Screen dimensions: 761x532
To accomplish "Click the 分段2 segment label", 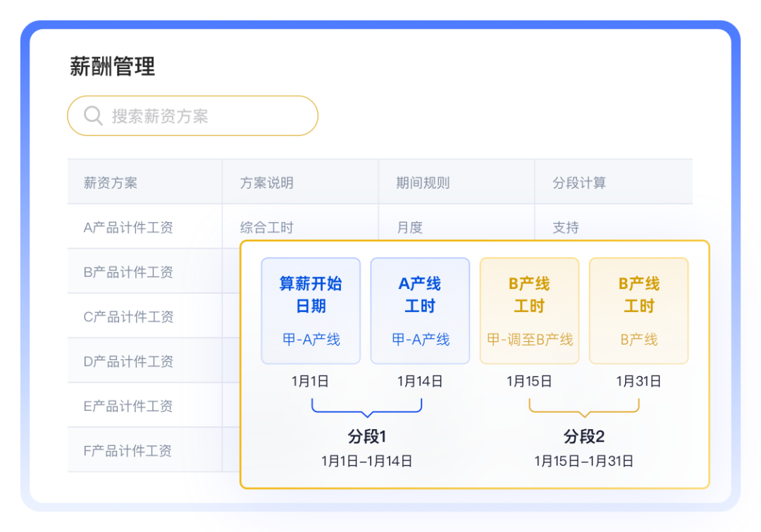I will pos(584,436).
